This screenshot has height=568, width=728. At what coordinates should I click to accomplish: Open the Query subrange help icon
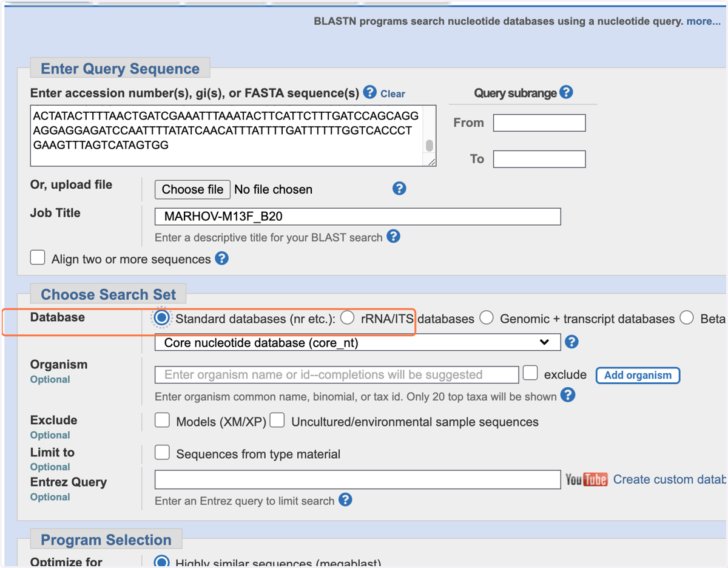pyautogui.click(x=566, y=92)
